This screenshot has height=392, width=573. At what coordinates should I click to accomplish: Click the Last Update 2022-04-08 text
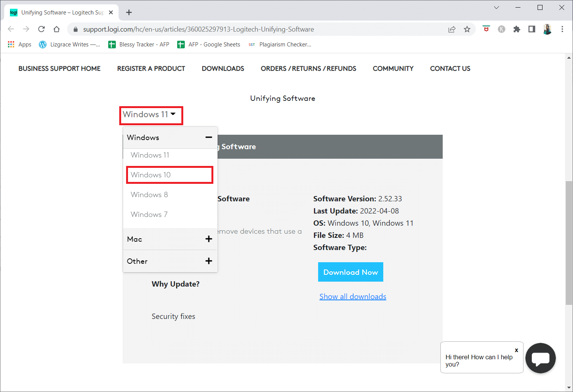pyautogui.click(x=356, y=211)
